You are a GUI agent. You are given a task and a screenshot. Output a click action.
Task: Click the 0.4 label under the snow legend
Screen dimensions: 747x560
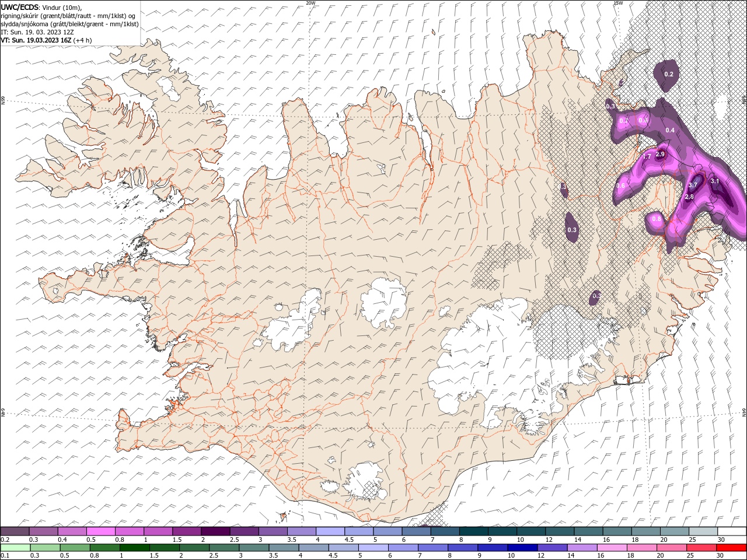(x=62, y=540)
